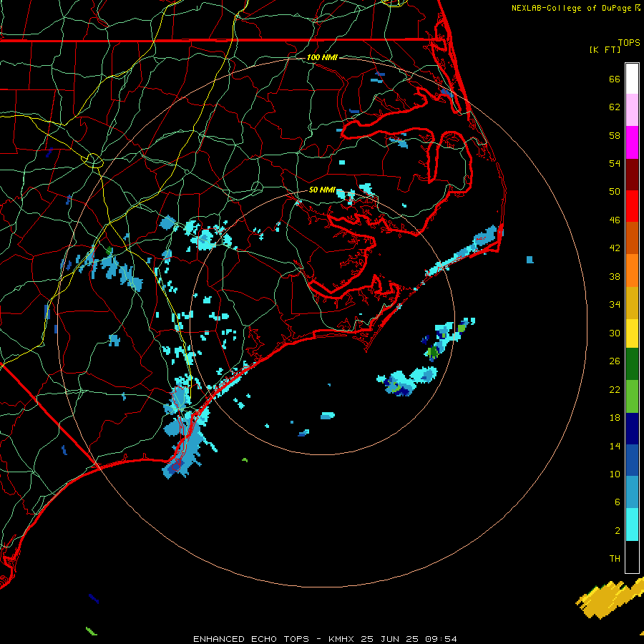
Task: Click the lone blue echo east of the 50 NMI ring
Action: point(530,260)
